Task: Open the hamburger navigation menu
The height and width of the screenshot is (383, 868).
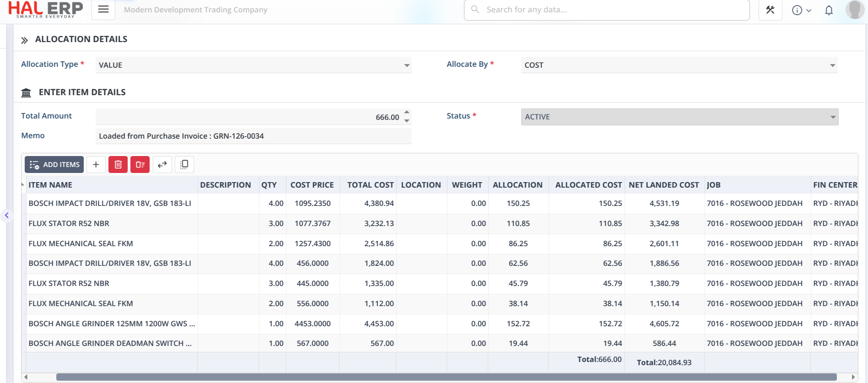Action: (103, 10)
